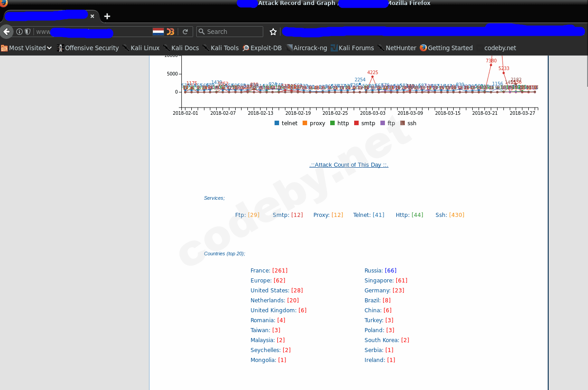
Task: Click the 4225 data point label on the chart
Action: coord(373,72)
